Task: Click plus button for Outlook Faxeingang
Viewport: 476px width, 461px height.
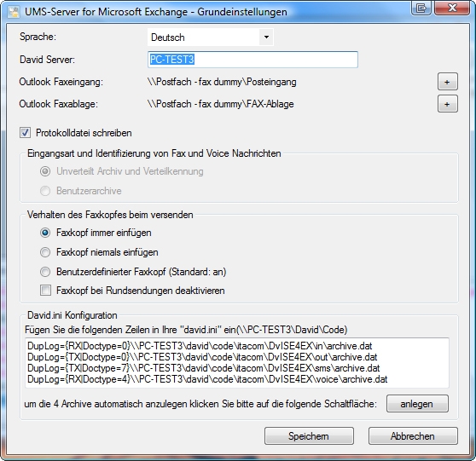Action: 448,82
